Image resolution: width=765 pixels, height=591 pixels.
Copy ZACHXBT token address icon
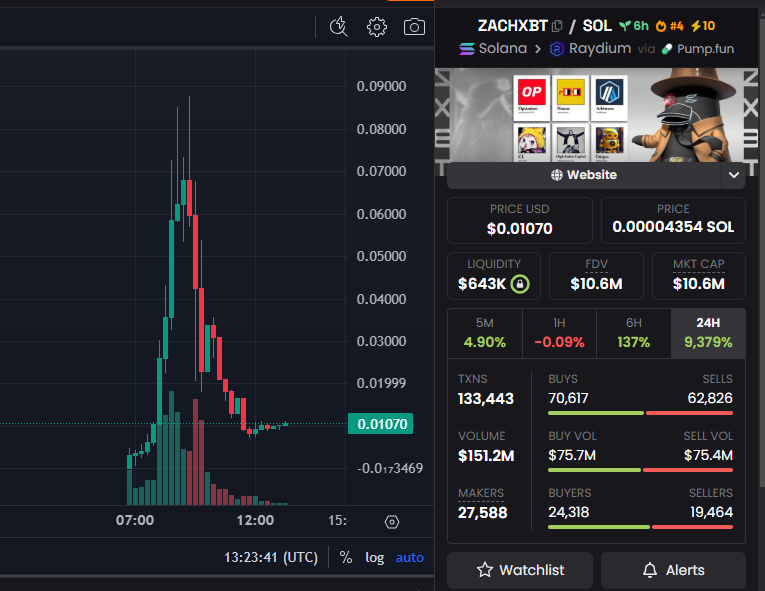click(x=557, y=26)
